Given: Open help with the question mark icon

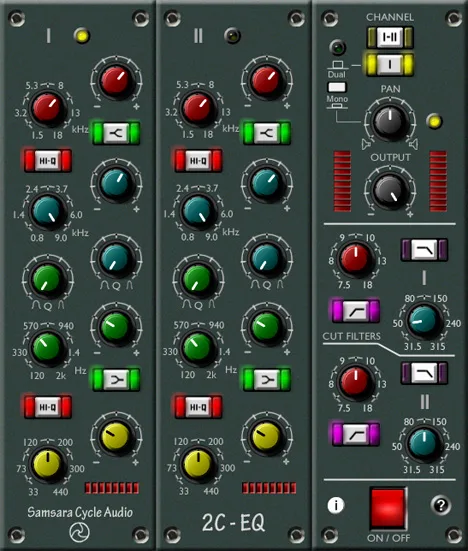Looking at the screenshot, I should pos(441,505).
